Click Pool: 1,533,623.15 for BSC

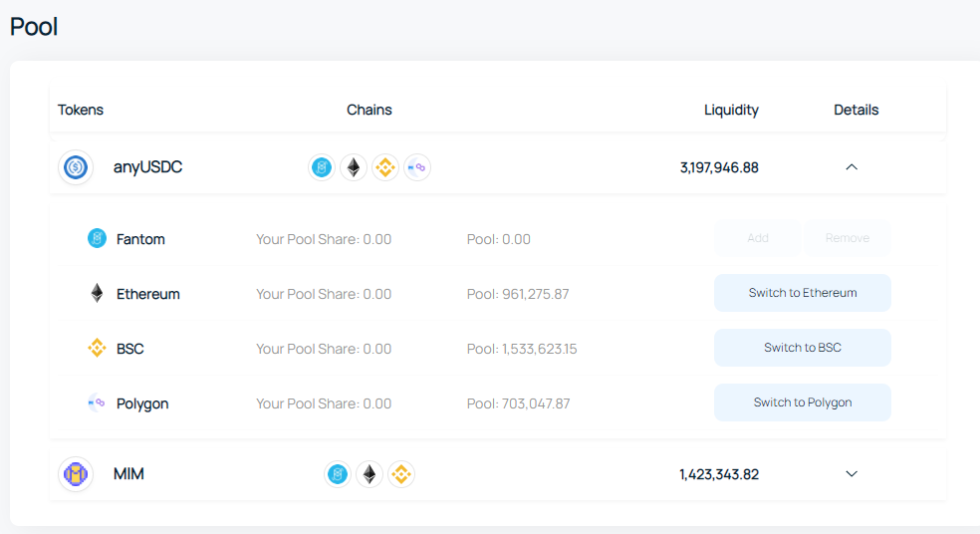(522, 349)
